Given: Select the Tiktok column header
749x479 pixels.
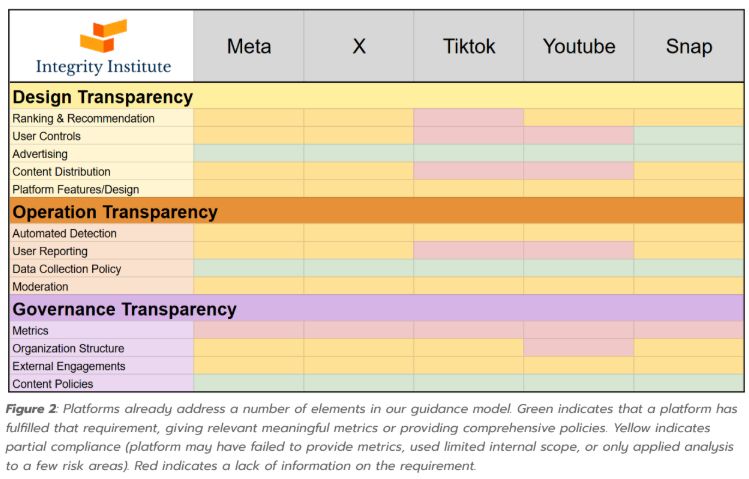Looking at the screenshot, I should (469, 46).
